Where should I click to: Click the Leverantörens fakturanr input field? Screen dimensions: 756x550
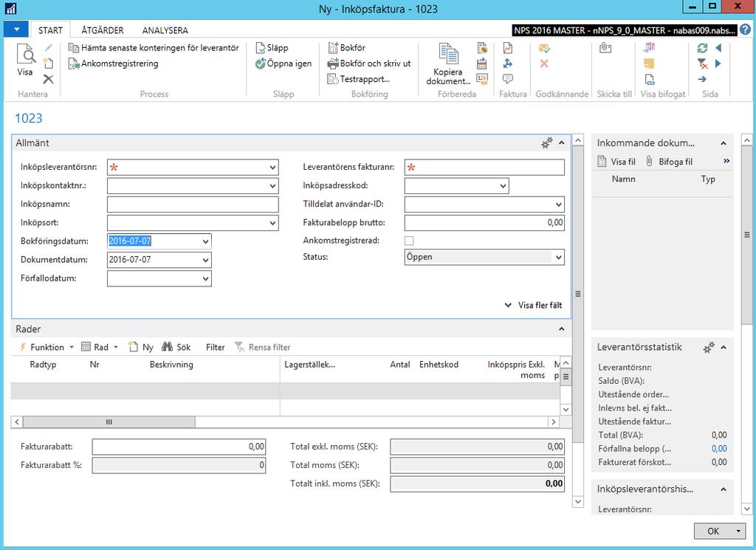(x=484, y=168)
